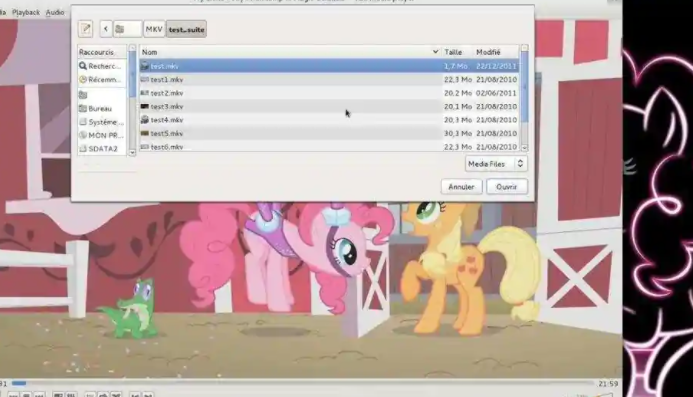
Task: Open the MON PR... volume shortcut
Action: coord(101,135)
